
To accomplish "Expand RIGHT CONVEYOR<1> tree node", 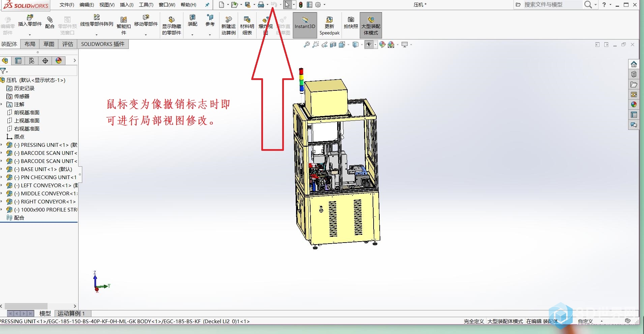I will (x=2, y=202).
